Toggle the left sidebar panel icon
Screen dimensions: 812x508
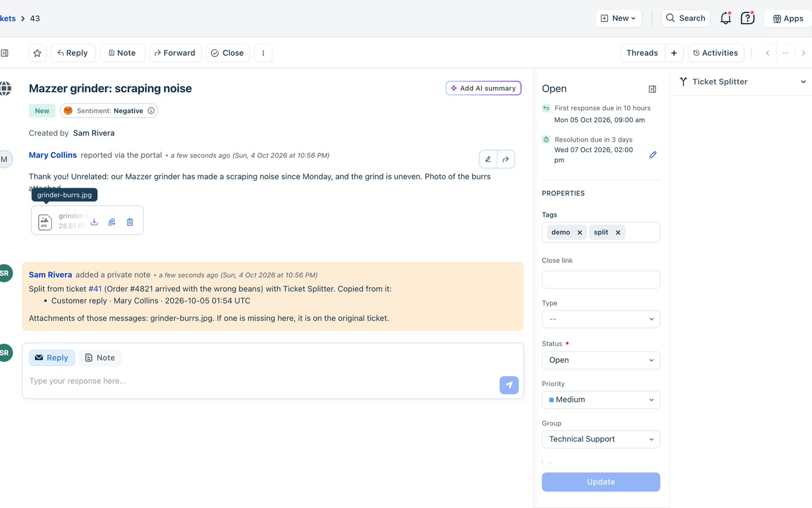tap(5, 53)
